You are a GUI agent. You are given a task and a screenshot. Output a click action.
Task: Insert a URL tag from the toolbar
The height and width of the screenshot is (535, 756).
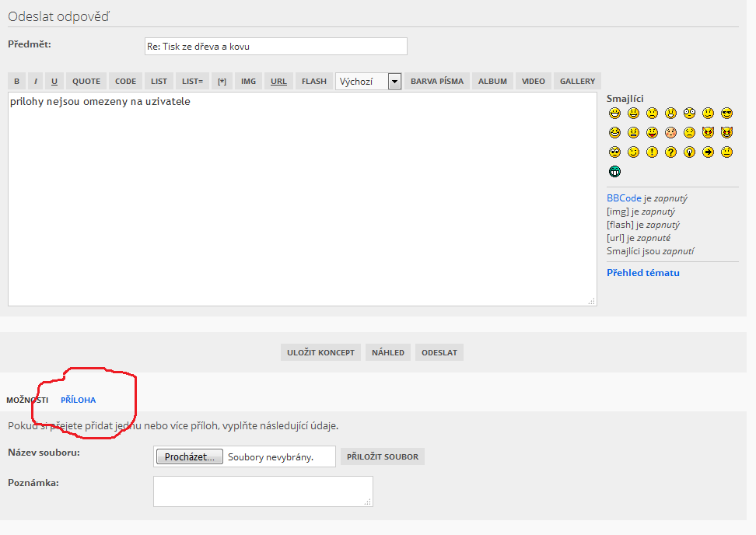click(278, 82)
